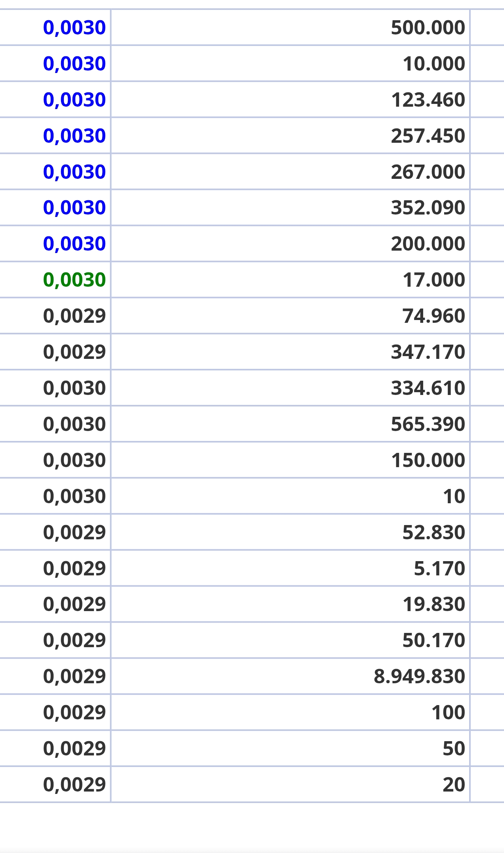Click the green 0,0030 price
504x853 pixels.
click(74, 280)
